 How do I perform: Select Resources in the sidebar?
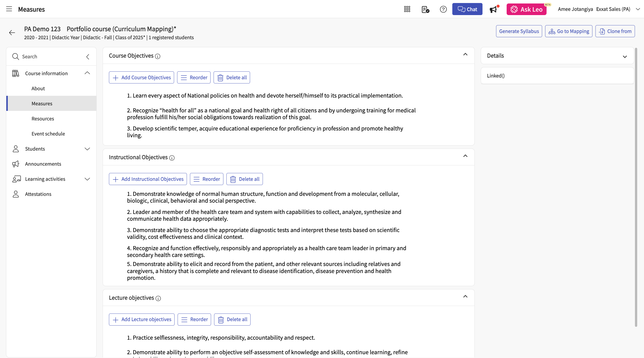(43, 119)
